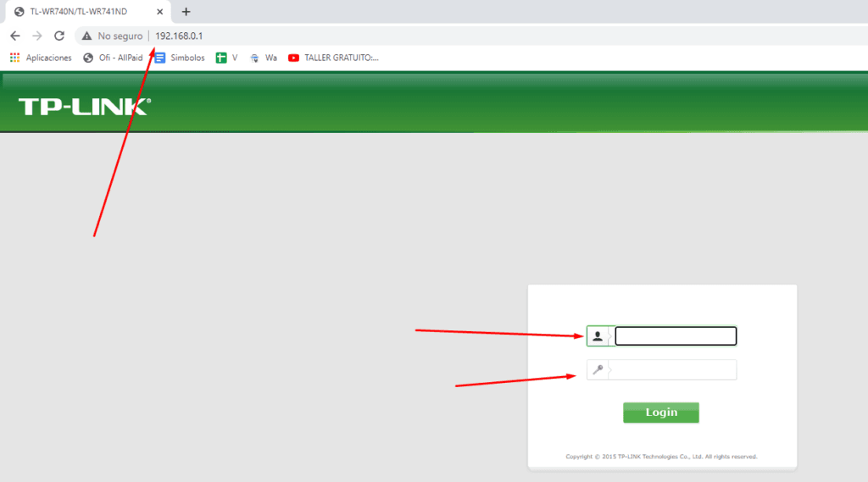Open the Aplicaciones bookmark
868x482 pixels.
(x=41, y=58)
